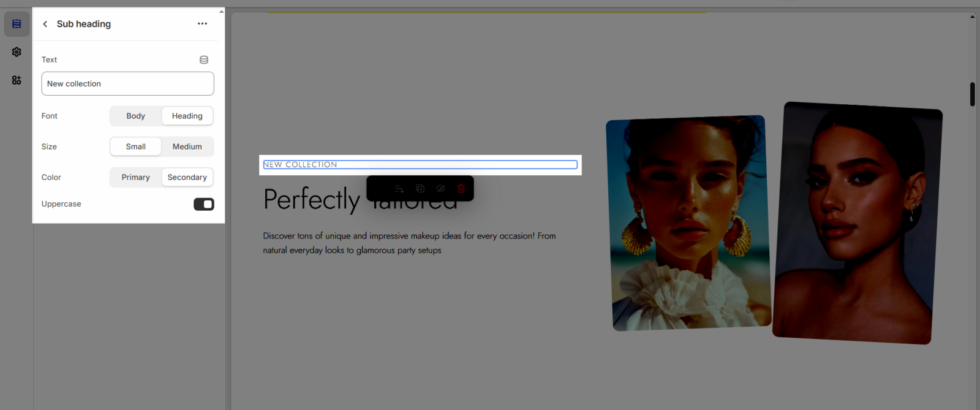Click the New collection text input field
Image resolution: width=980 pixels, height=410 pixels.
127,84
